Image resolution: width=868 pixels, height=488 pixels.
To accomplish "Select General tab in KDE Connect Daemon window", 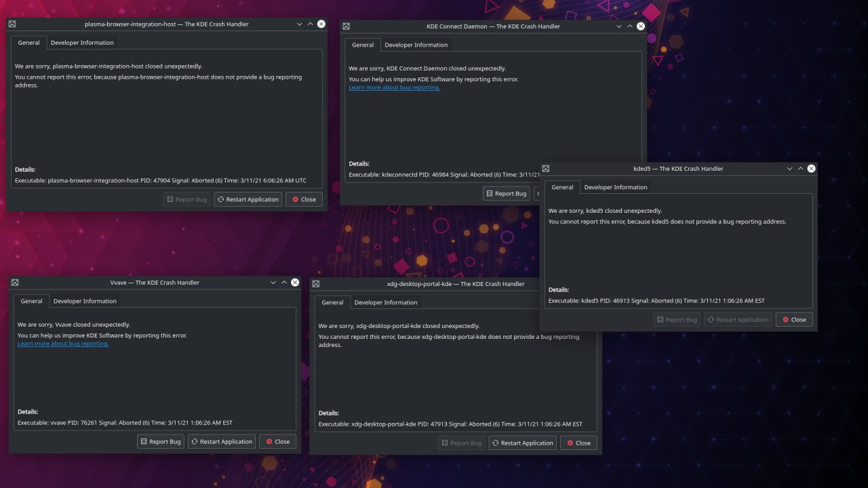I will tap(363, 45).
